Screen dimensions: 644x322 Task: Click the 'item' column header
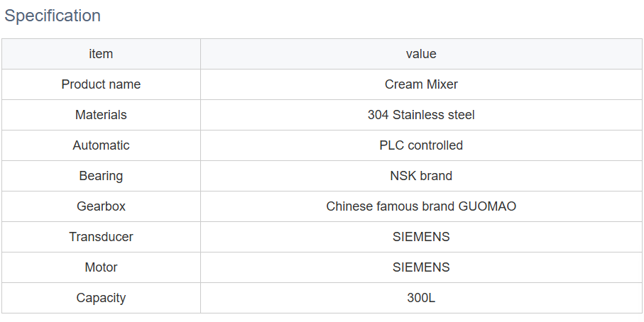point(101,54)
